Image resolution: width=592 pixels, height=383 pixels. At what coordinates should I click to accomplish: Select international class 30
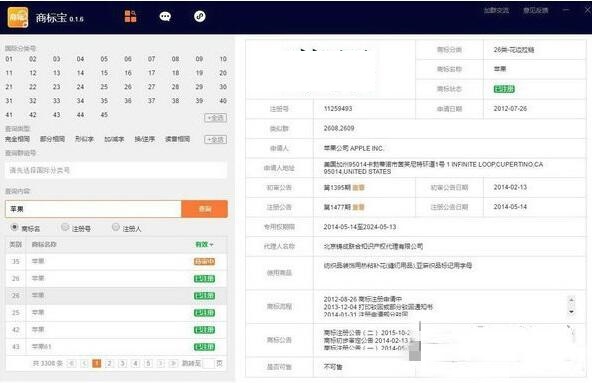[223, 87]
